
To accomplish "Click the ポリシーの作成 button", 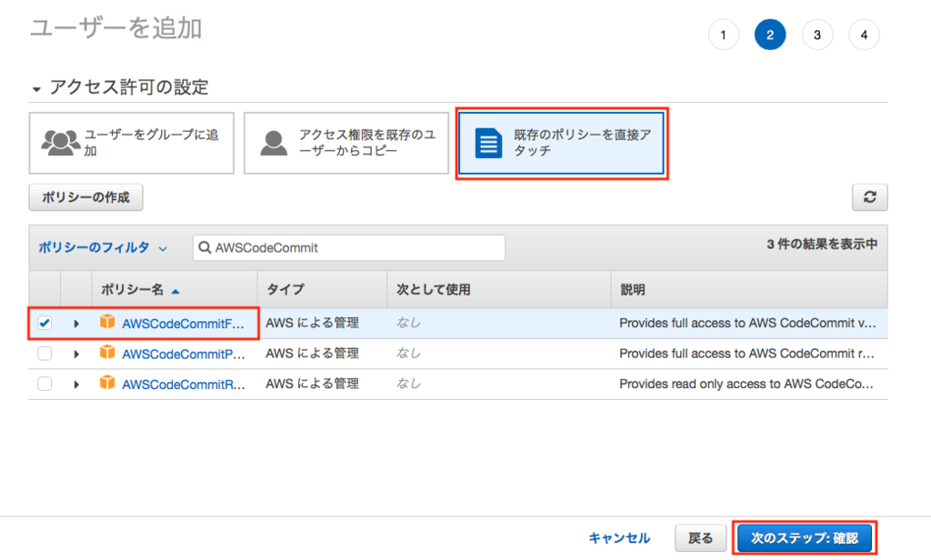I will click(86, 197).
